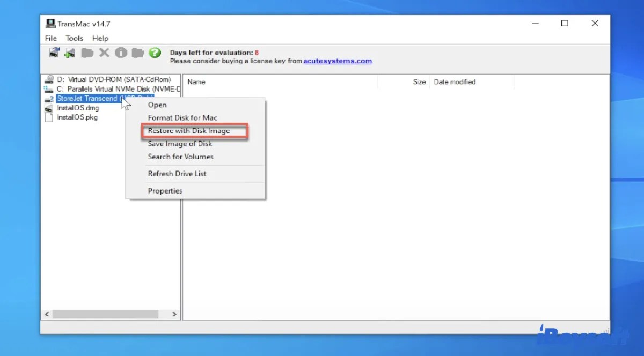The width and height of the screenshot is (644, 356).
Task: Click the InstallOS.pkg file icon
Action: pyautogui.click(x=49, y=117)
